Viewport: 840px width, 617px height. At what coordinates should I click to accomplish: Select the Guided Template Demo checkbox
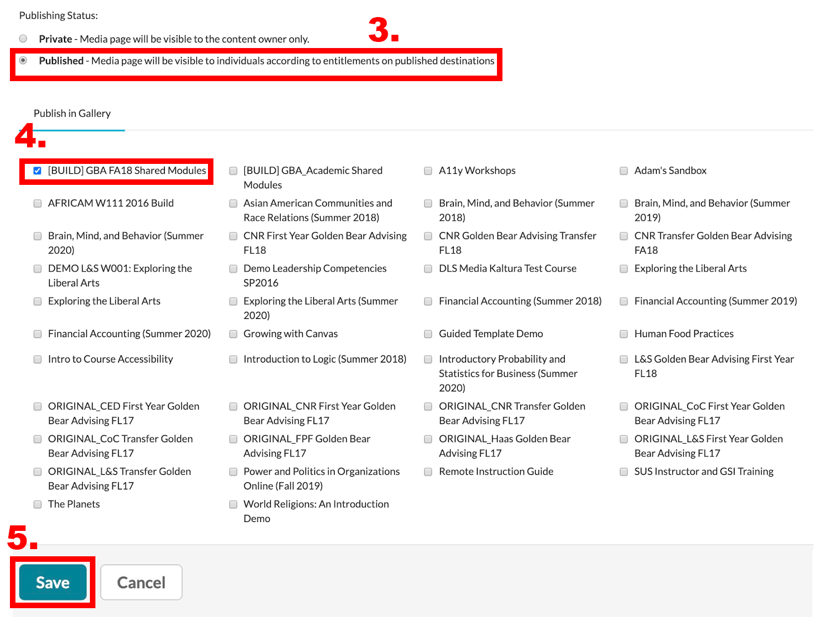coord(428,333)
